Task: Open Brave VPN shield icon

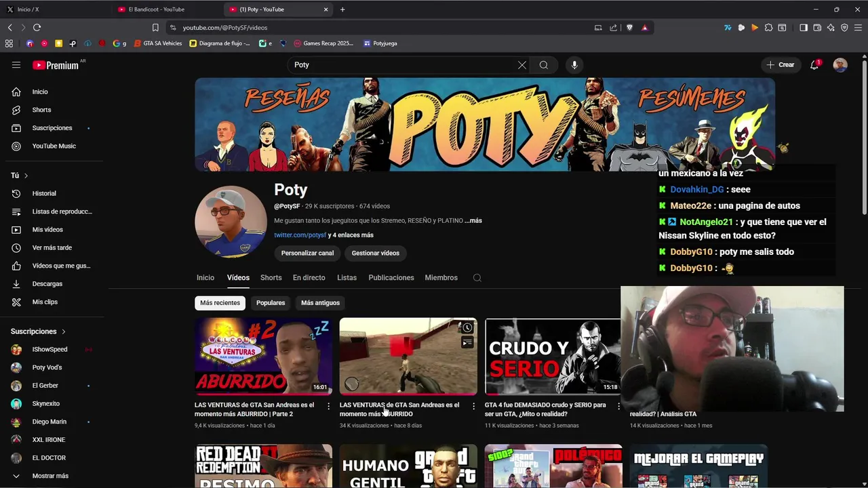Action: pos(844,28)
